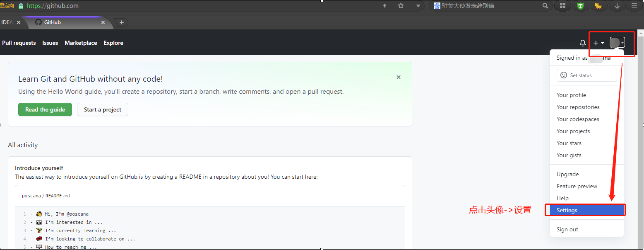Click the green padlock security icon
The image size is (644, 250).
21,6
